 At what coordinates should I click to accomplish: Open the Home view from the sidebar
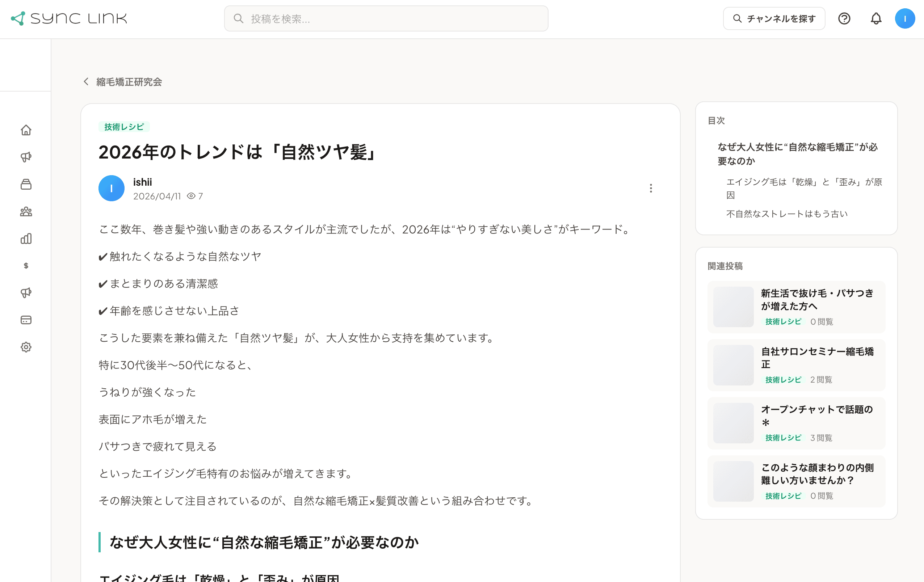click(26, 130)
